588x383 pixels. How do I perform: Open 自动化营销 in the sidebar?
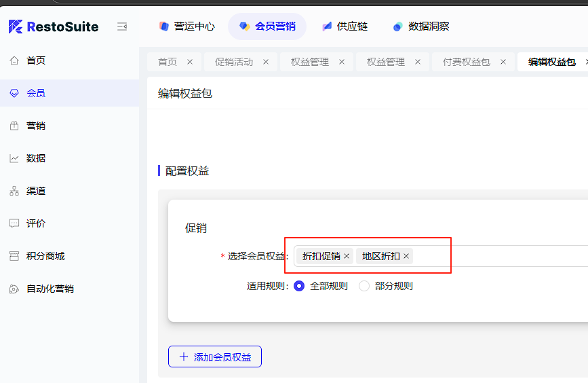69,289
